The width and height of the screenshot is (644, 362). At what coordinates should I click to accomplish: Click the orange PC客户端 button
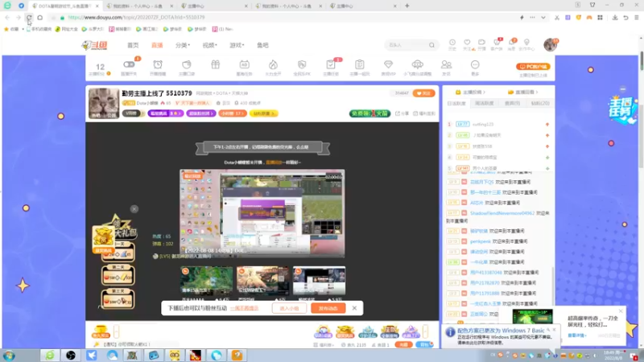(533, 67)
